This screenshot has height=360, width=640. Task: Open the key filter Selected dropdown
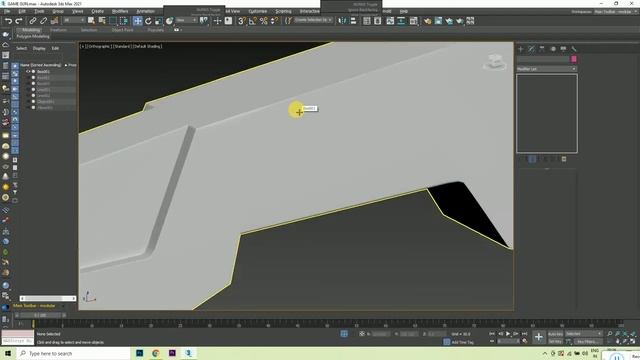click(x=584, y=334)
